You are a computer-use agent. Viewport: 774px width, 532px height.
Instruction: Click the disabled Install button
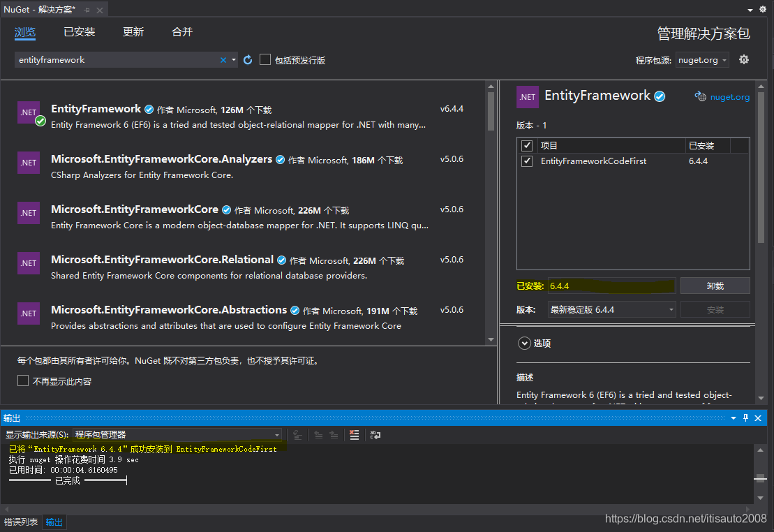[715, 310]
